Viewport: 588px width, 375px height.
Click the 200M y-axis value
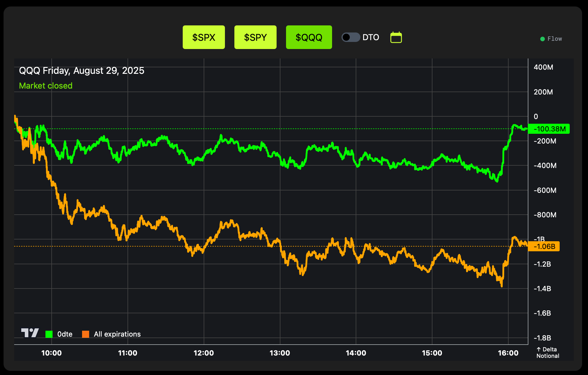(x=543, y=92)
